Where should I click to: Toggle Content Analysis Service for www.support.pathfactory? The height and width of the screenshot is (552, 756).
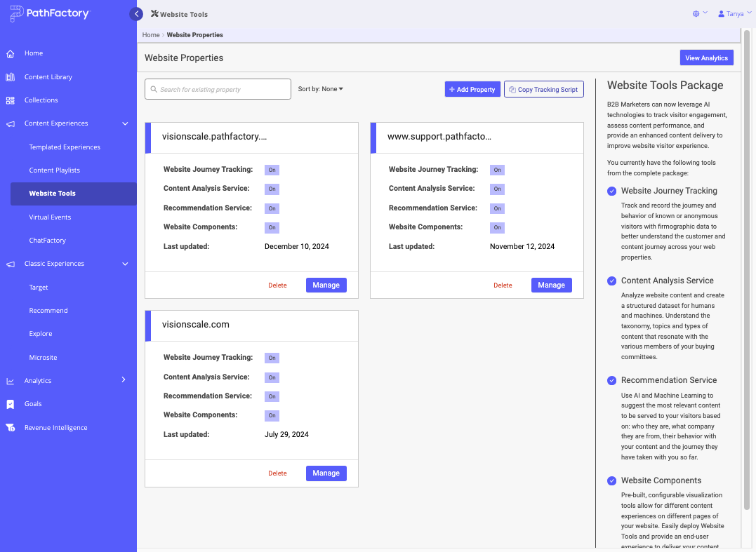497,189
